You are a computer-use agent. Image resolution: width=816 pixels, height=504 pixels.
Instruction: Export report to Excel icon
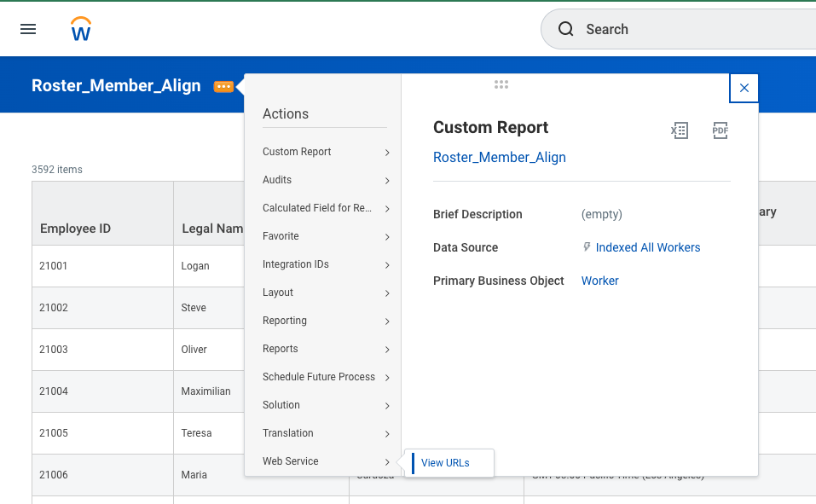coord(679,130)
